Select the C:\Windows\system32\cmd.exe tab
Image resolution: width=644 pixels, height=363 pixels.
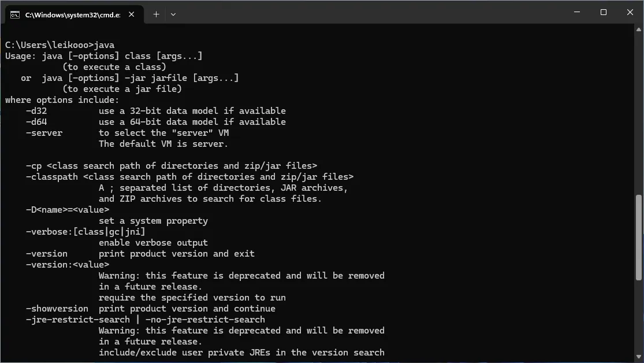pos(72,14)
